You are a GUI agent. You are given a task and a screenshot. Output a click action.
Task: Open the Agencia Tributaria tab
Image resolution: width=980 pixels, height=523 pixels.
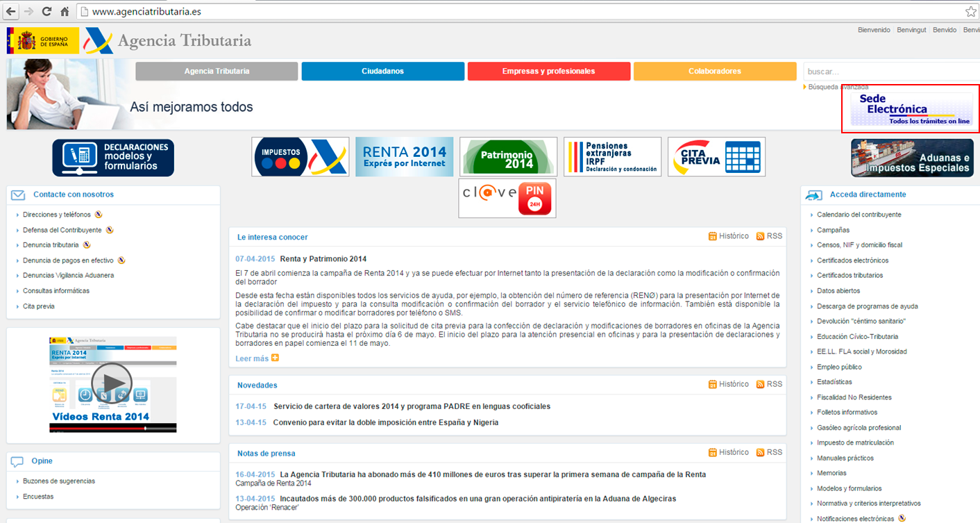click(x=217, y=71)
